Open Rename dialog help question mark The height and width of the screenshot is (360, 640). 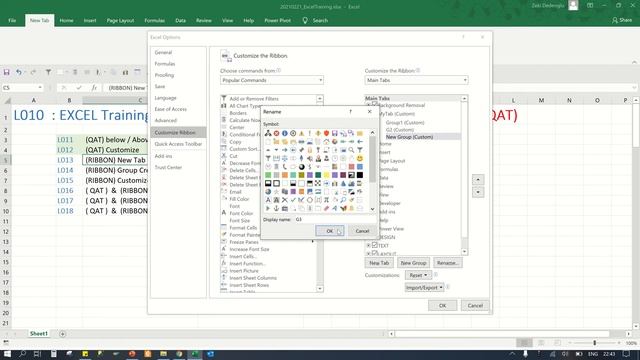coord(350,111)
